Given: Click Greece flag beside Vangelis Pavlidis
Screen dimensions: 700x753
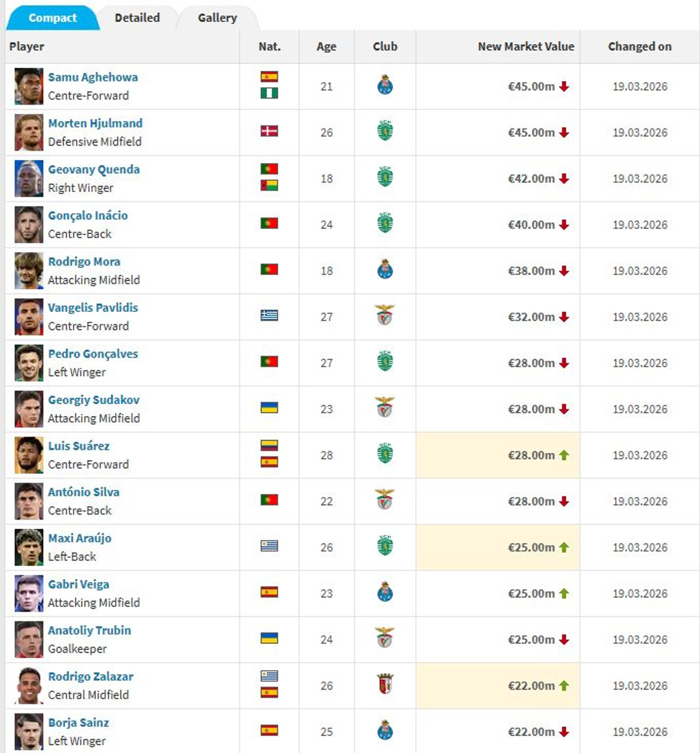Looking at the screenshot, I should [269, 316].
